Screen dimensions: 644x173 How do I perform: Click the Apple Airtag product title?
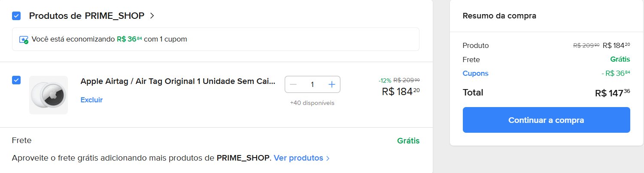click(178, 81)
